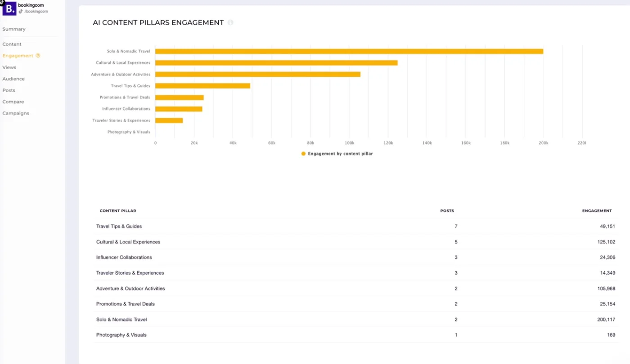
Task: Select the Engagement menu item
Action: point(18,56)
